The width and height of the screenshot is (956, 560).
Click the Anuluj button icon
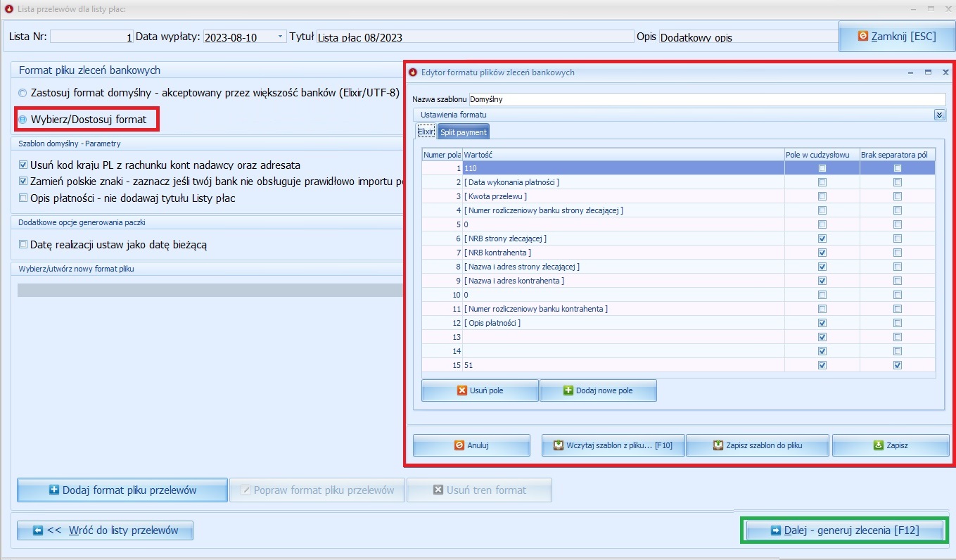point(459,445)
